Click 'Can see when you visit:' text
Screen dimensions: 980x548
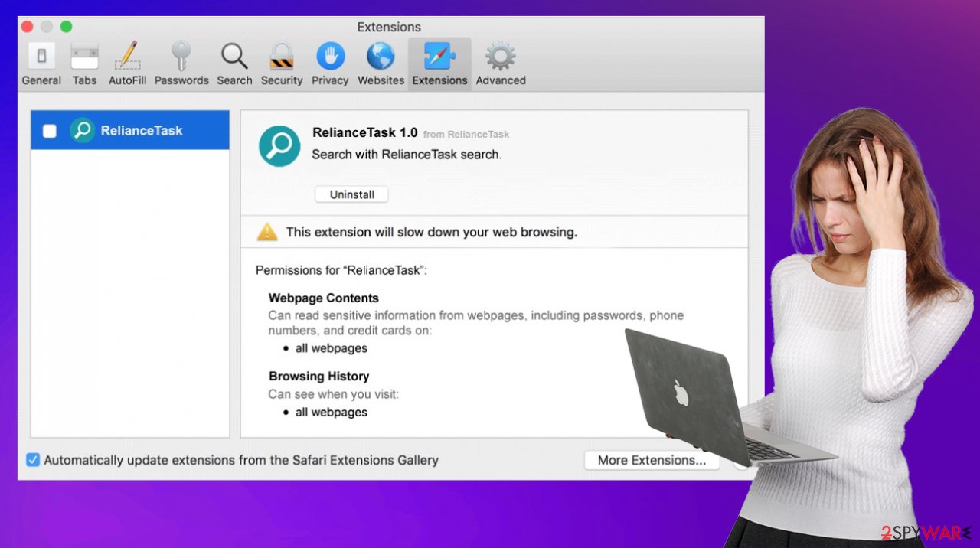pyautogui.click(x=333, y=394)
